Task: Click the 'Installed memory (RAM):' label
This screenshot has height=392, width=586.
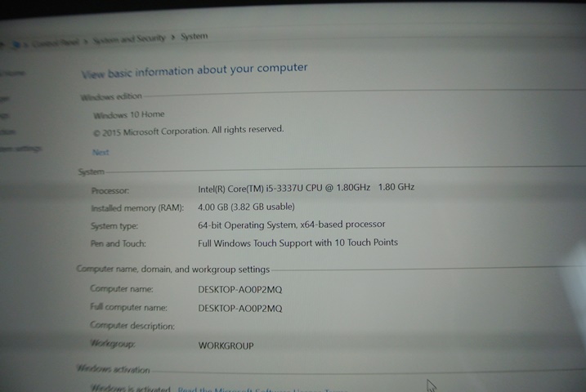Action: [137, 208]
